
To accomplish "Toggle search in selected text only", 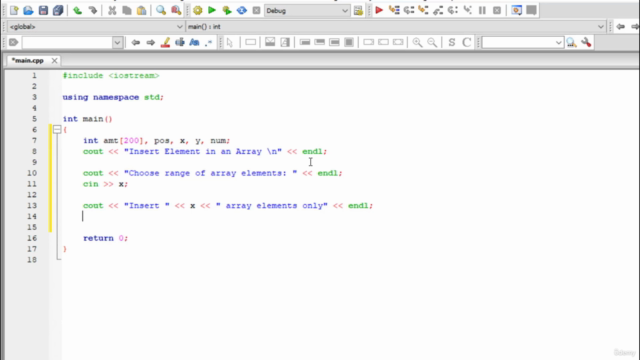I will coord(180,42).
